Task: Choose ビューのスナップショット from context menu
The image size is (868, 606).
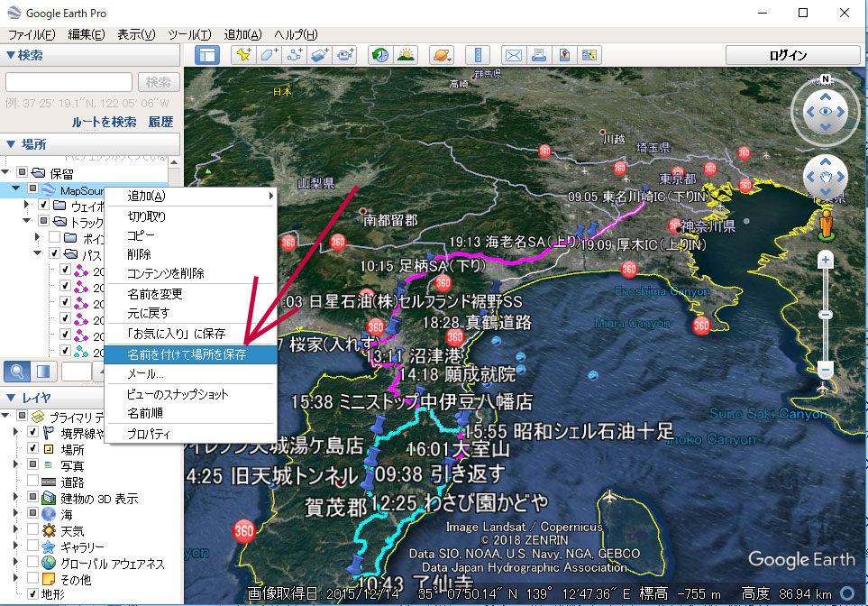Action: [x=190, y=394]
